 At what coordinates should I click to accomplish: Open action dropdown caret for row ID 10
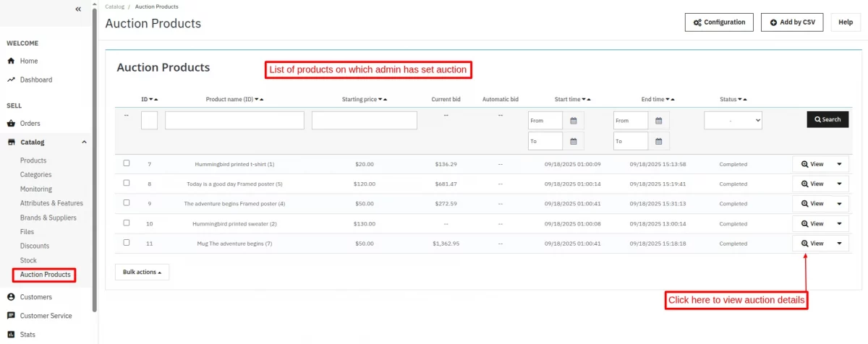click(839, 223)
